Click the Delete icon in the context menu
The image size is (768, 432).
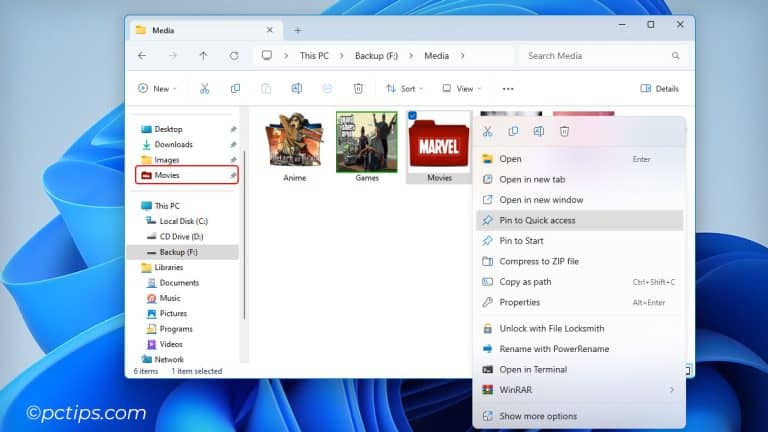point(564,131)
